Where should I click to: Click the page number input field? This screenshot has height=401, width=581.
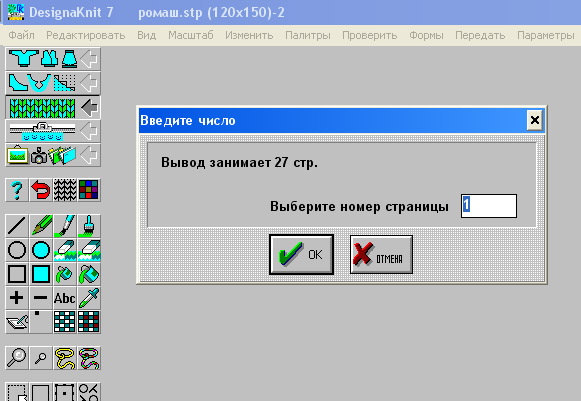coord(489,206)
